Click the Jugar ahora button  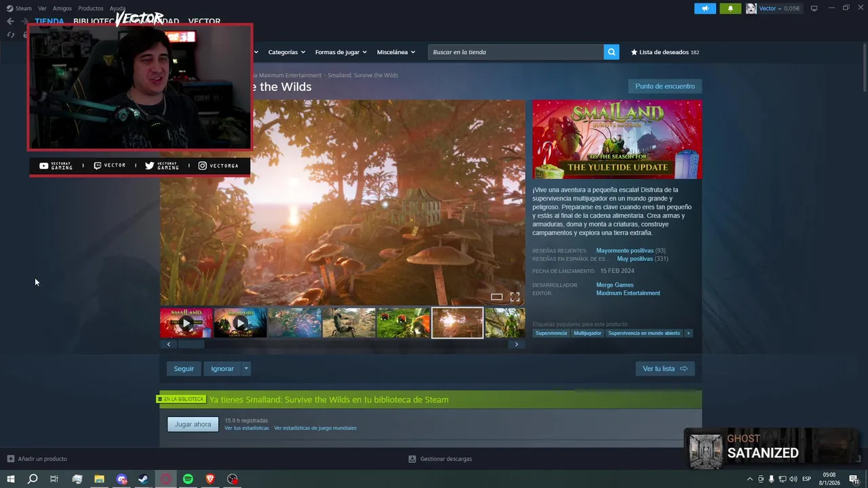pos(193,424)
